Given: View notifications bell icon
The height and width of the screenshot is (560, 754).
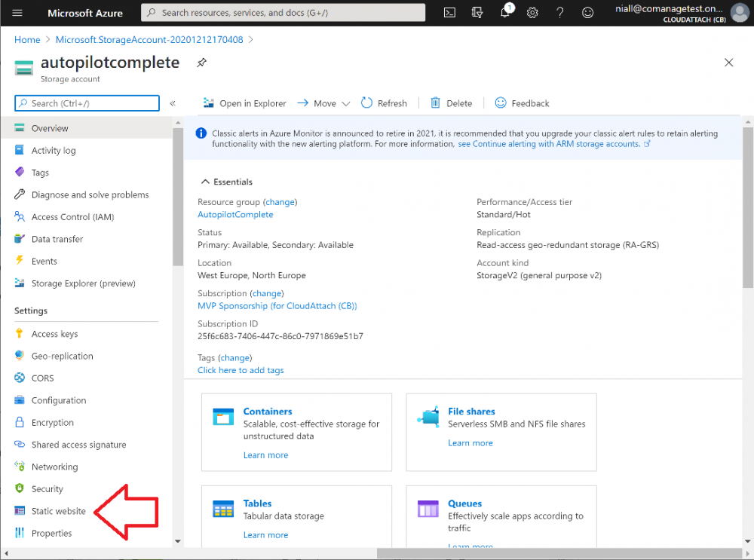Looking at the screenshot, I should 505,12.
